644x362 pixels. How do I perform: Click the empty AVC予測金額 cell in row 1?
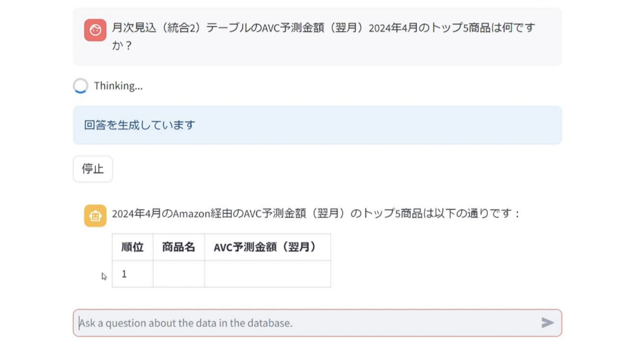tap(267, 274)
